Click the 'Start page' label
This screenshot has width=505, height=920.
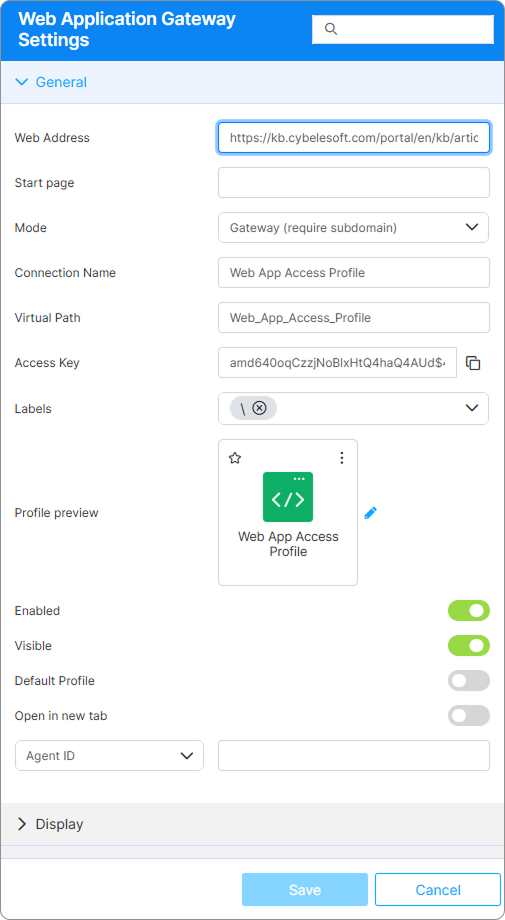pos(45,182)
